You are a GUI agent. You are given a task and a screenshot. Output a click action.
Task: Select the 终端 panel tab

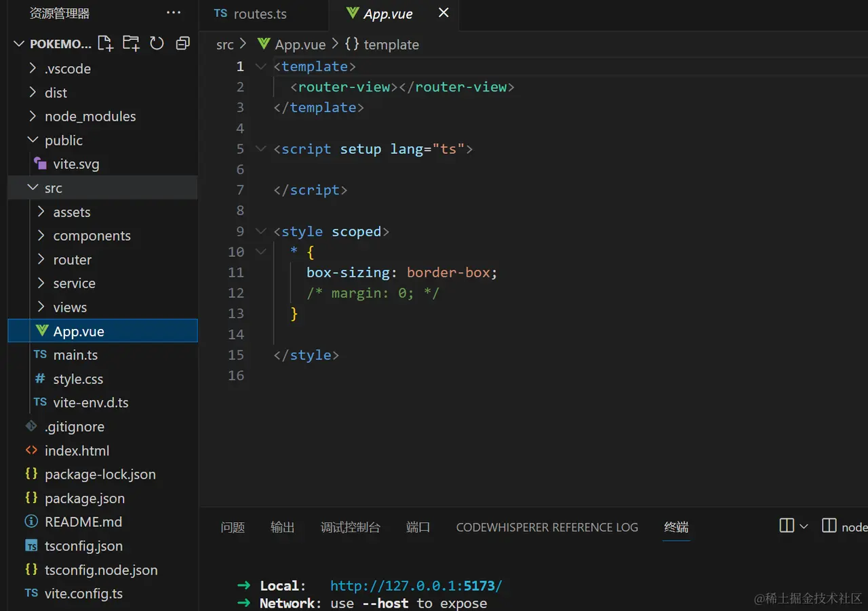[x=676, y=527]
